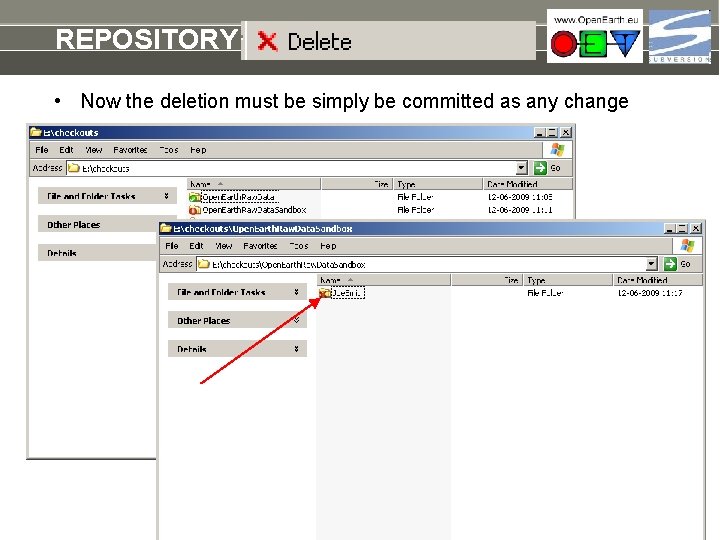Image resolution: width=720 pixels, height=540 pixels.
Task: Open Tools menu in E:\checkouts window
Action: [169, 150]
